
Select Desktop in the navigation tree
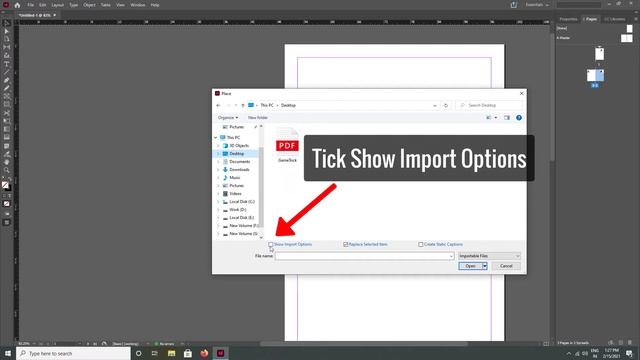point(236,154)
